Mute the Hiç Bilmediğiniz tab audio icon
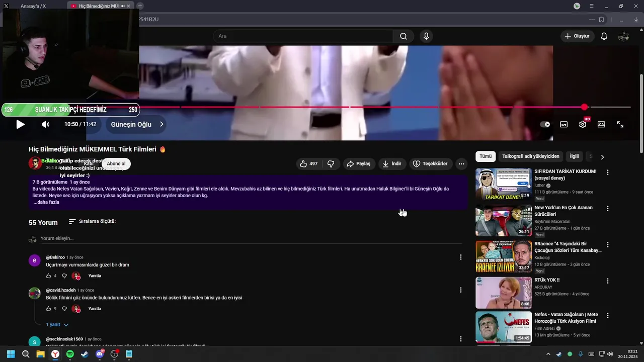 123,6
